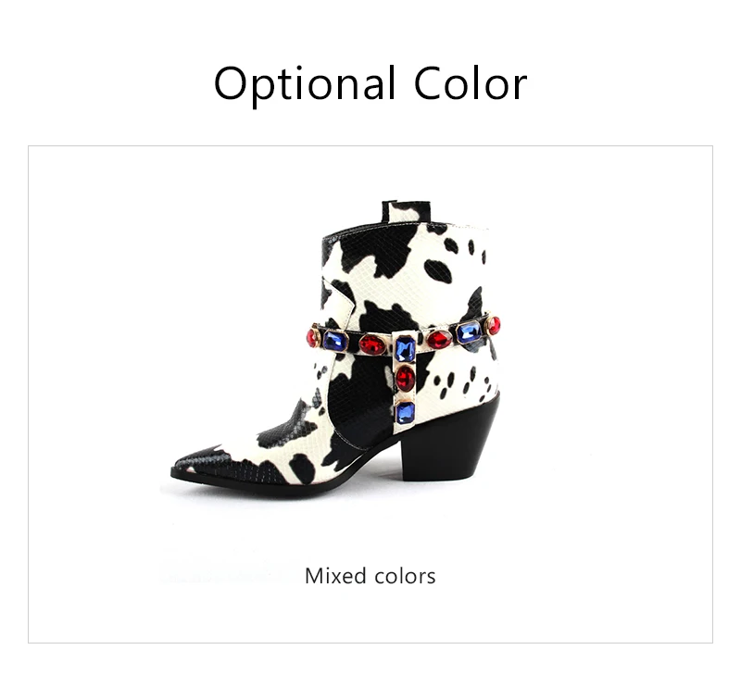Select the top blue gem on vertical strap

coord(405,349)
